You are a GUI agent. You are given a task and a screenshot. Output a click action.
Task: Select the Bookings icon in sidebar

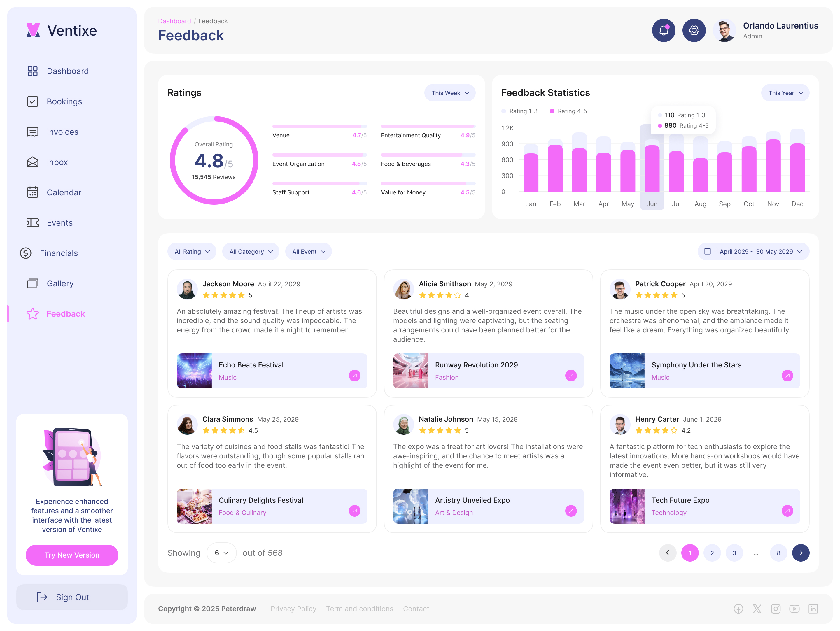coord(33,101)
